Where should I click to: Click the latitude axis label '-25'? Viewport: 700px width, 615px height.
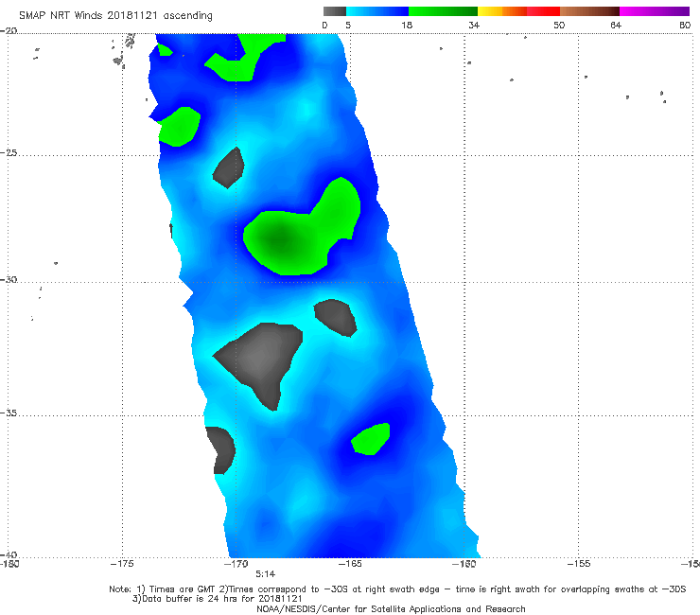point(9,152)
